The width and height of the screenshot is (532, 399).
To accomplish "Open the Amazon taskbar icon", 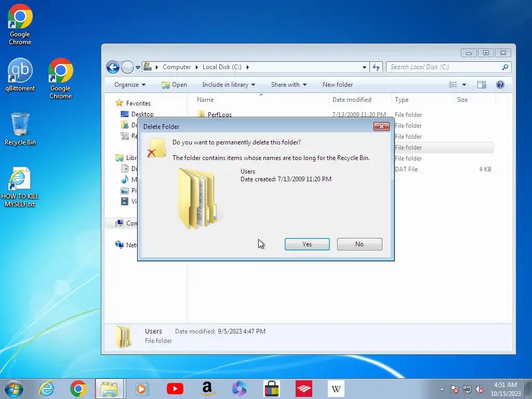I will click(207, 389).
